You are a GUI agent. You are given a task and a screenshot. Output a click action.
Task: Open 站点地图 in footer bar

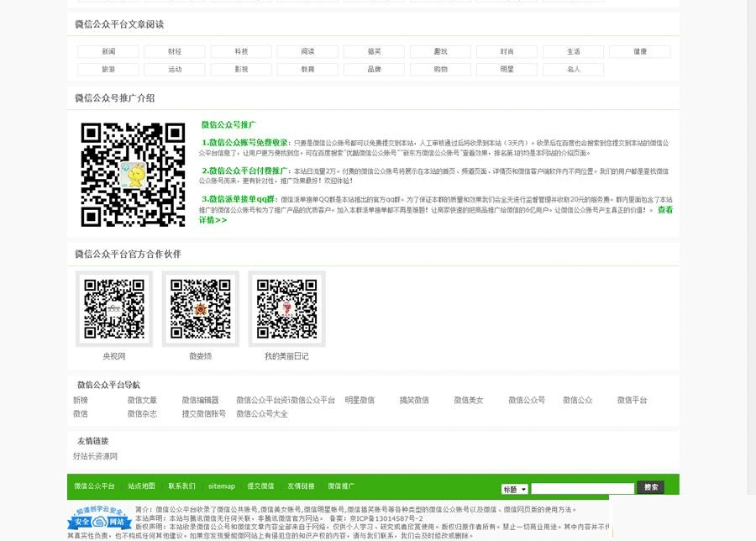[x=141, y=486]
